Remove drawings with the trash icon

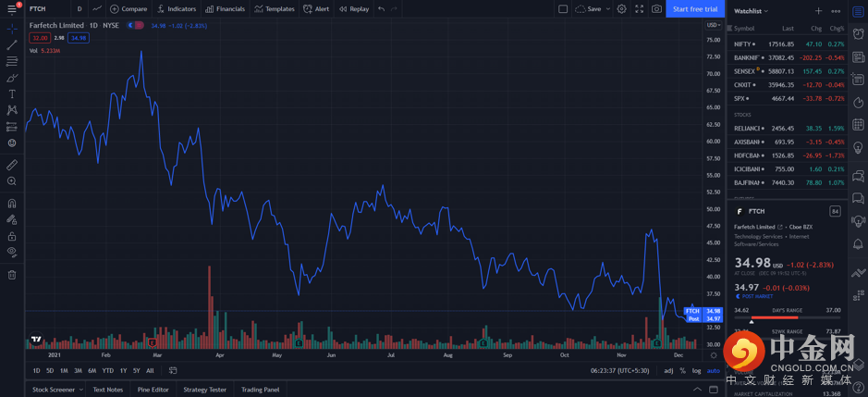(12, 275)
